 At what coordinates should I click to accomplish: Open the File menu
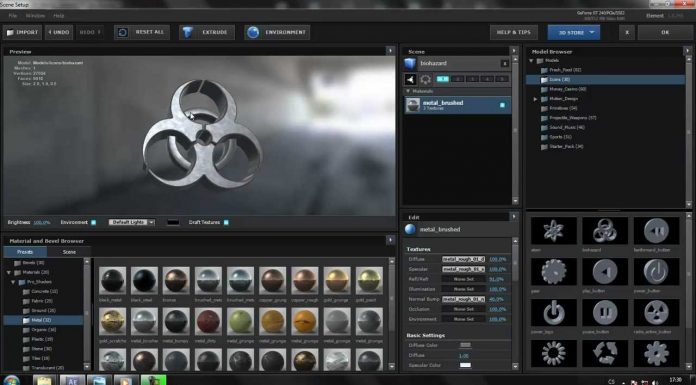13,16
